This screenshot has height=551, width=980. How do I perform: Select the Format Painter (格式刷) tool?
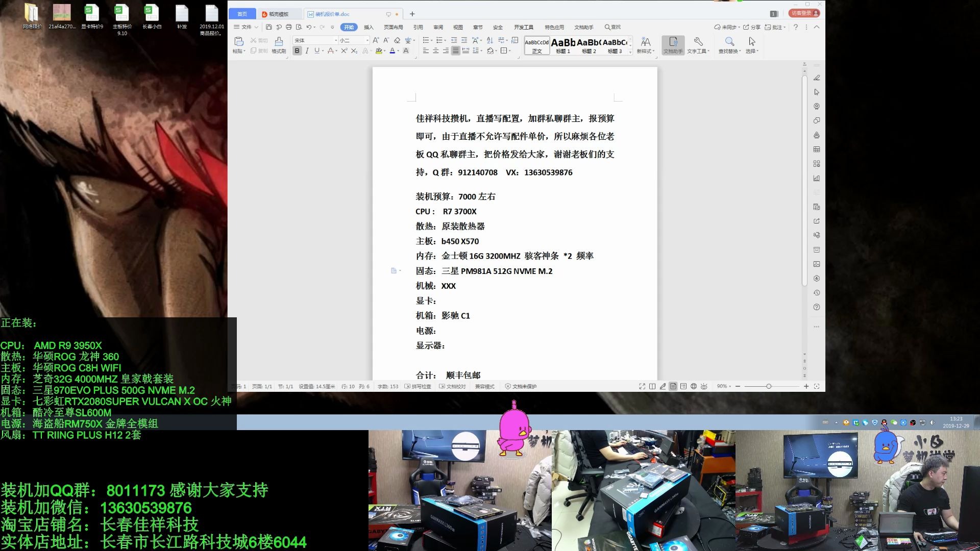(x=279, y=45)
